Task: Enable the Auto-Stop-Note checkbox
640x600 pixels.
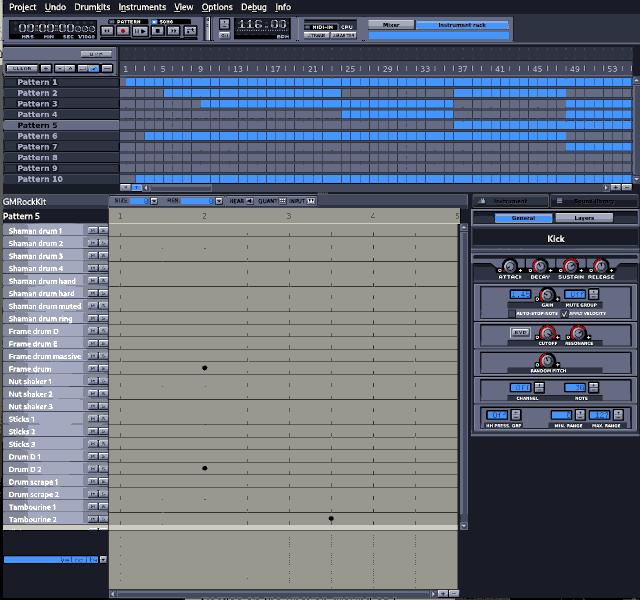Action: pyautogui.click(x=511, y=313)
